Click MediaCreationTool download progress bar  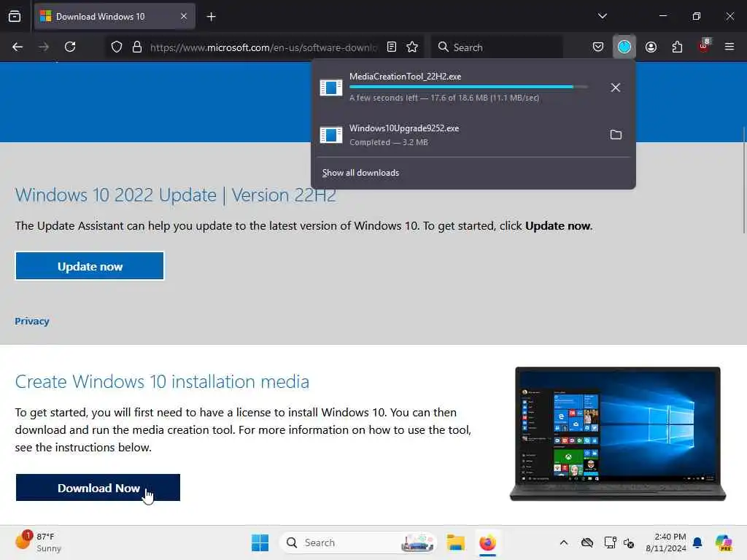pos(468,87)
